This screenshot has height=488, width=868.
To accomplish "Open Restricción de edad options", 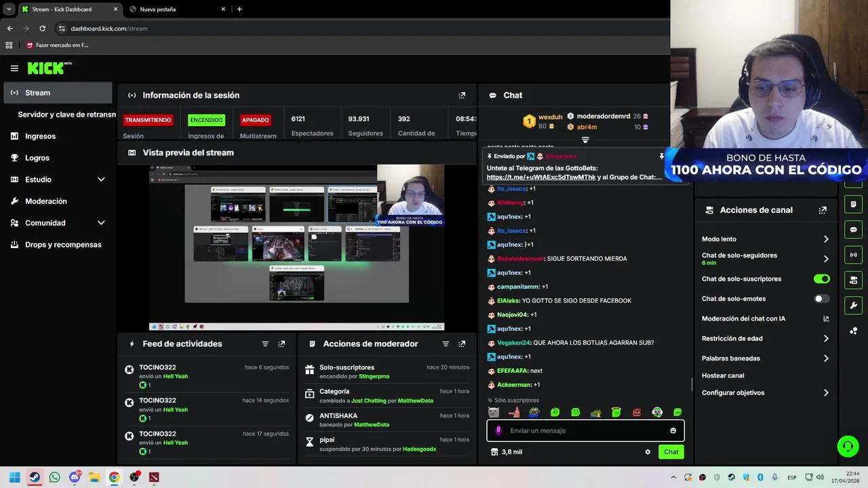I will [x=765, y=338].
